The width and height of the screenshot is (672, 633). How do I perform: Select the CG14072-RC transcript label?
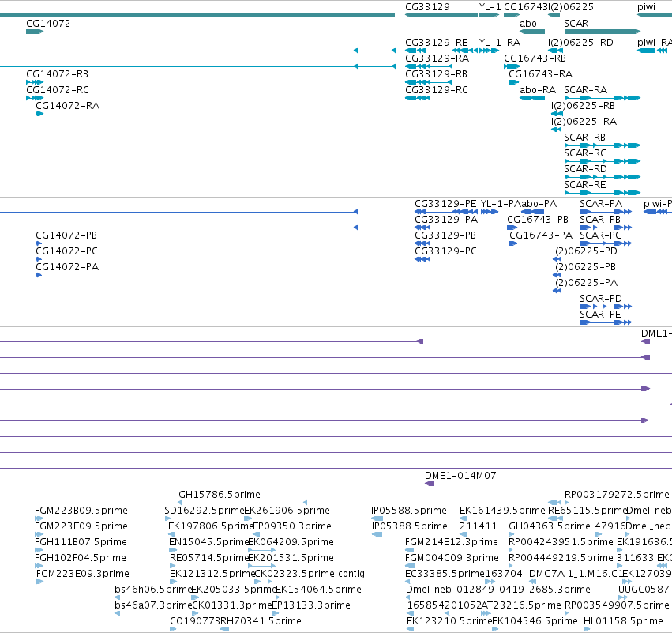point(58,90)
